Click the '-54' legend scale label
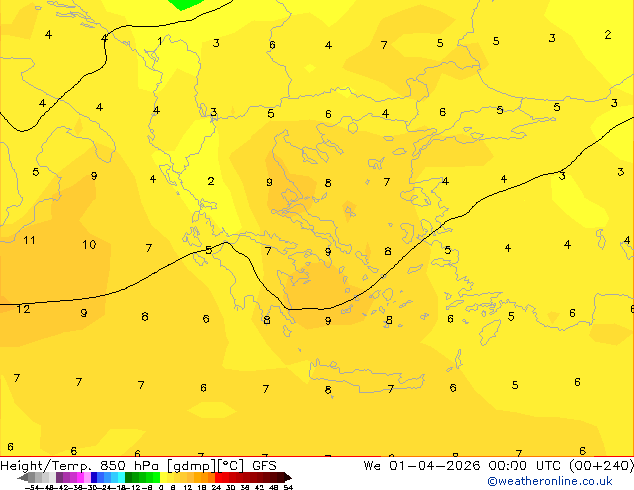The width and height of the screenshot is (634, 490). point(32,488)
